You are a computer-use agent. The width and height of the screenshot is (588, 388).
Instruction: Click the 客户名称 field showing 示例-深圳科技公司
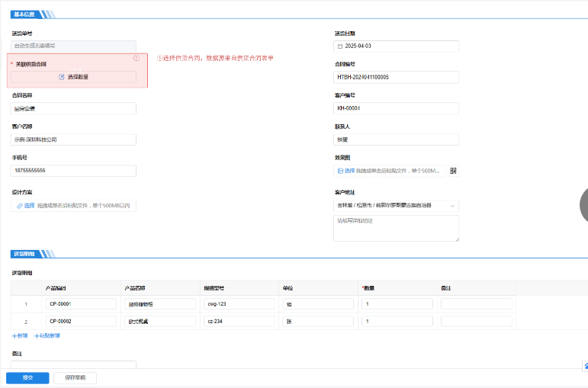coord(73,139)
